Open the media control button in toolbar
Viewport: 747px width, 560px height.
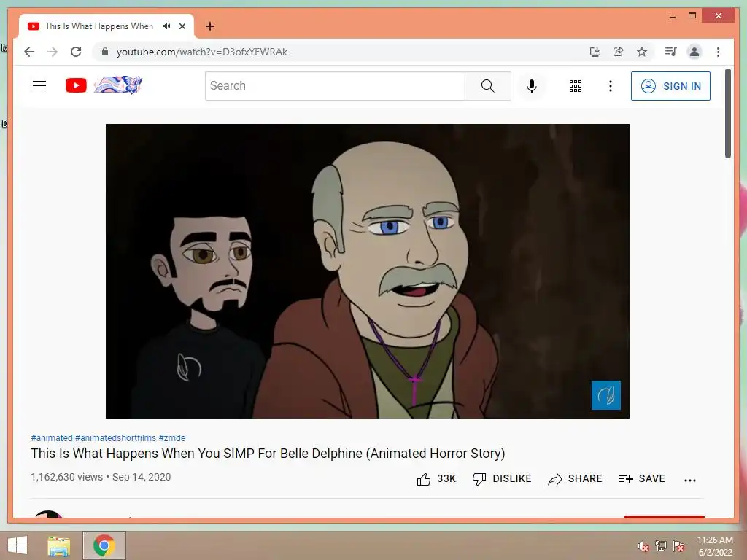[x=671, y=52]
